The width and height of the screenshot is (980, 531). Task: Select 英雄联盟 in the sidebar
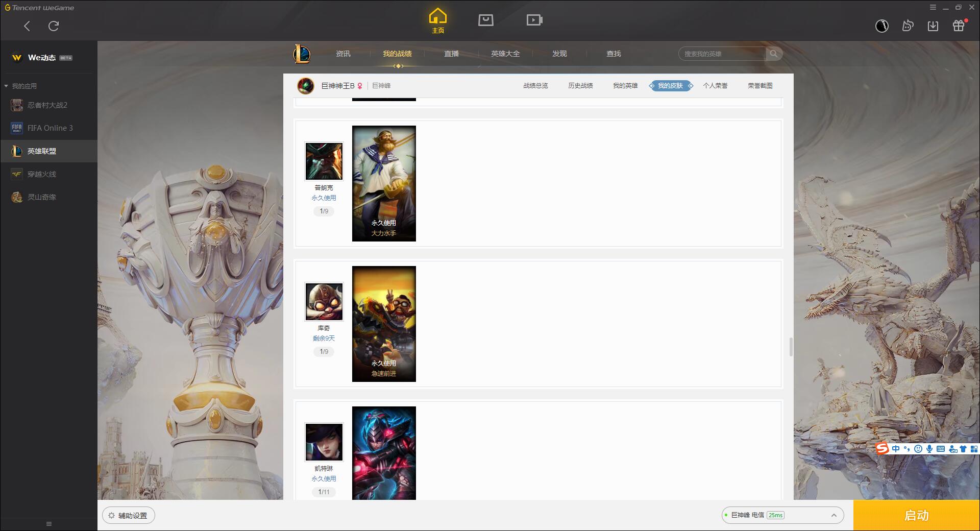[48, 151]
